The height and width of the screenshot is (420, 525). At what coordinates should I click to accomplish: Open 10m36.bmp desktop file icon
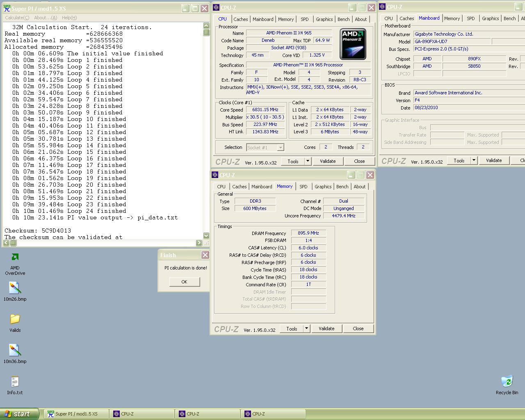pos(15,354)
